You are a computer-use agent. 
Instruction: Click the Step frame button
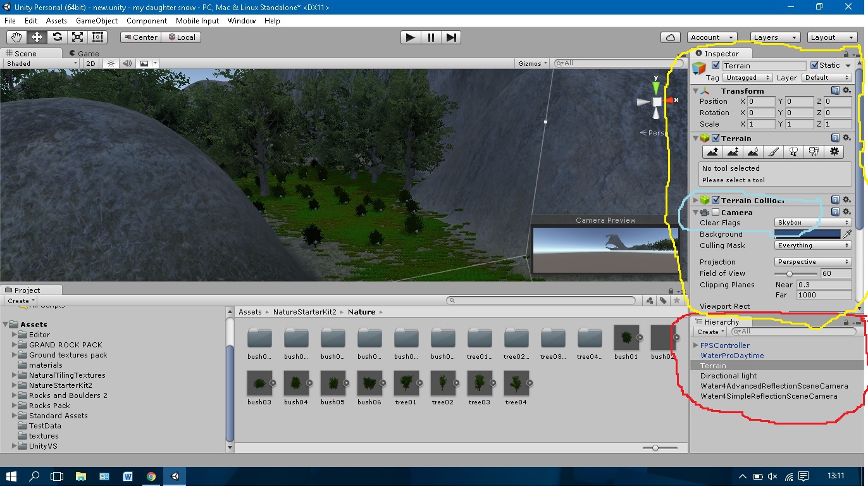450,37
